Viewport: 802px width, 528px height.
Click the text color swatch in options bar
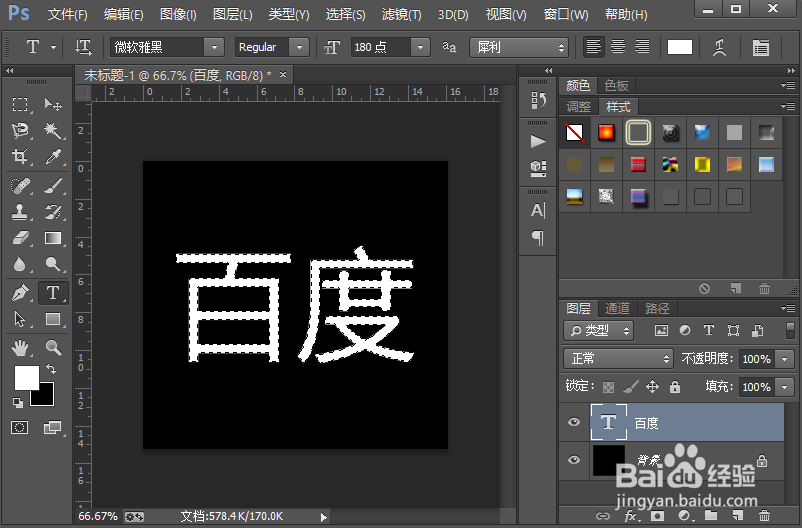tap(680, 48)
